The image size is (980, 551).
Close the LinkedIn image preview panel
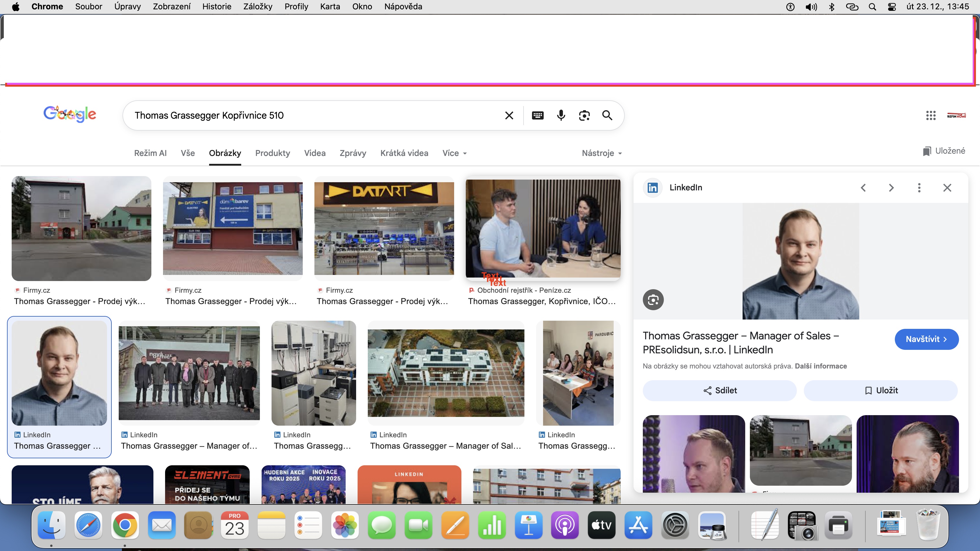tap(947, 187)
